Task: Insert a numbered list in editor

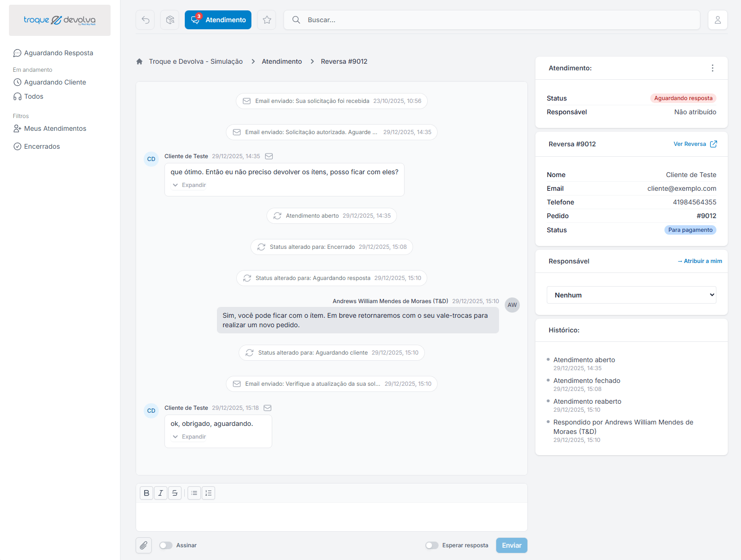Action: 208,493
